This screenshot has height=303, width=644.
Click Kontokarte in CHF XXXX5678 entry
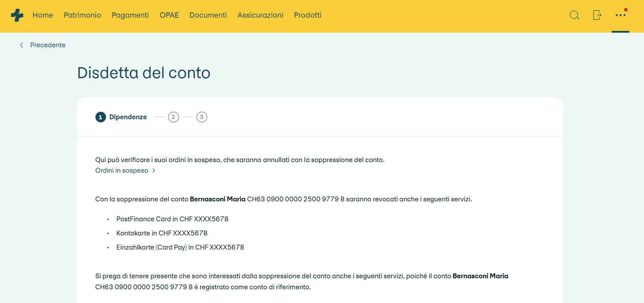coord(162,233)
